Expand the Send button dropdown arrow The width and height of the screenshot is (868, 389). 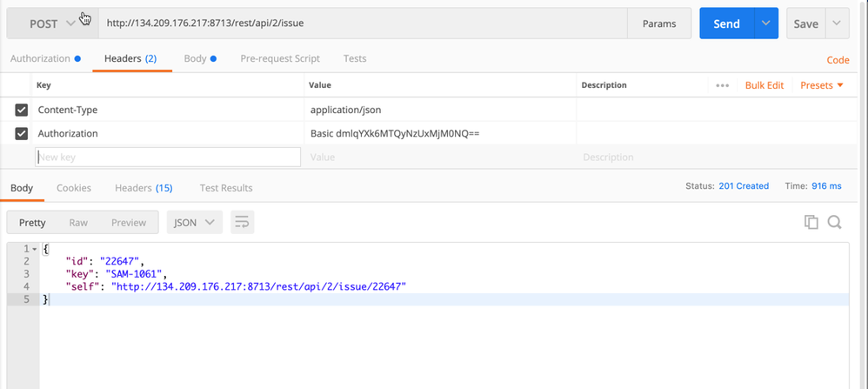[766, 23]
